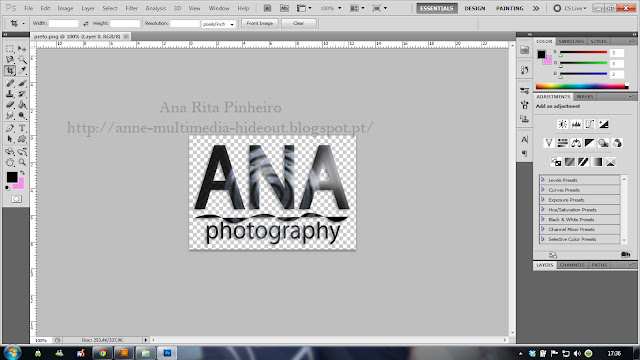
Task: Select the Paint Bucket tool
Action: point(22,105)
